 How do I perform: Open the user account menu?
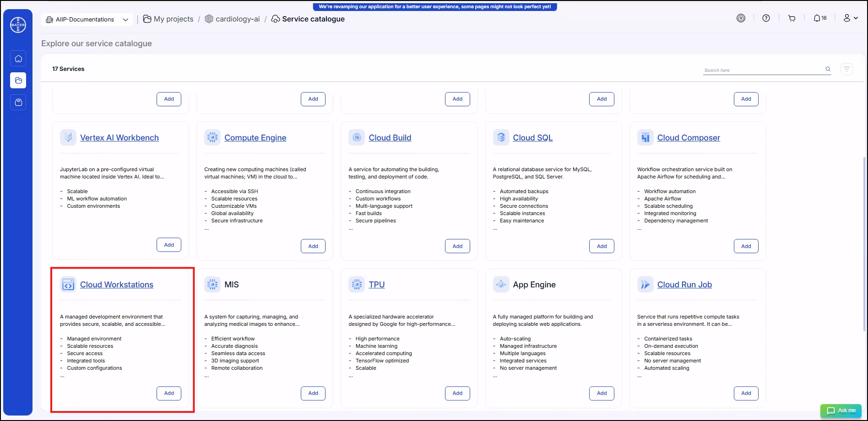tap(851, 18)
